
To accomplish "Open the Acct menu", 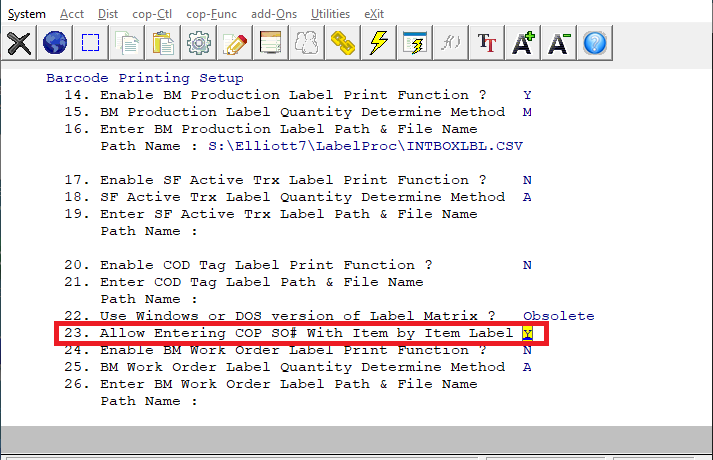I will click(72, 14).
